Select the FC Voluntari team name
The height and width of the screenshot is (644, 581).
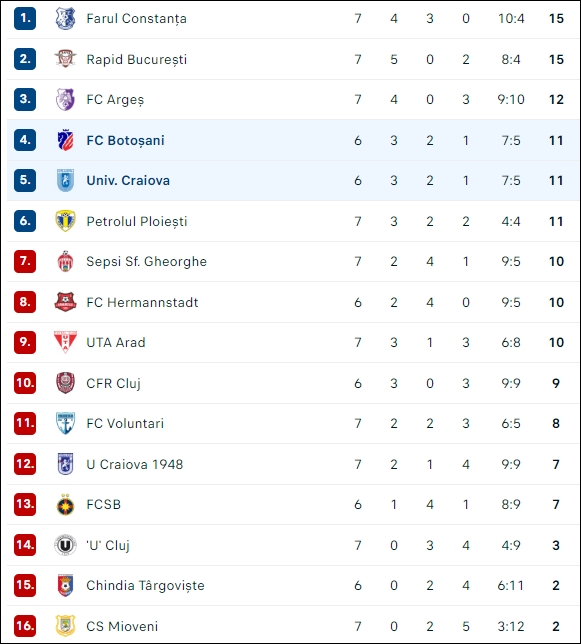125,423
